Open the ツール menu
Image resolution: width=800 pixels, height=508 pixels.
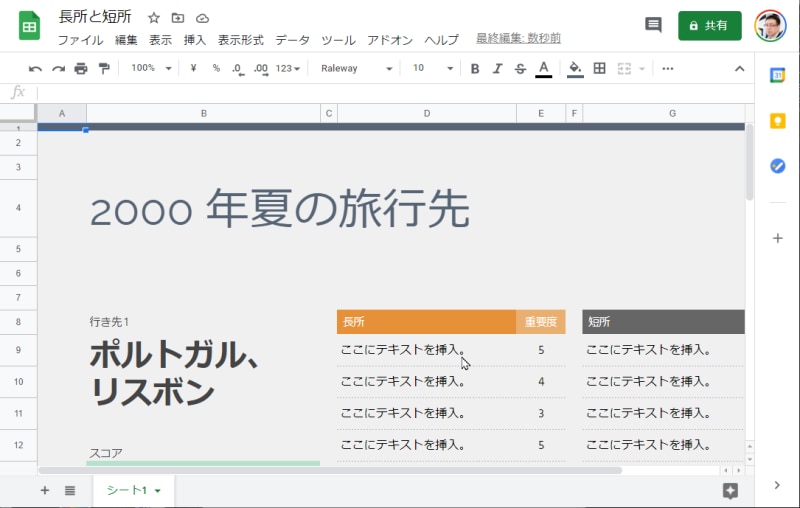pos(338,40)
